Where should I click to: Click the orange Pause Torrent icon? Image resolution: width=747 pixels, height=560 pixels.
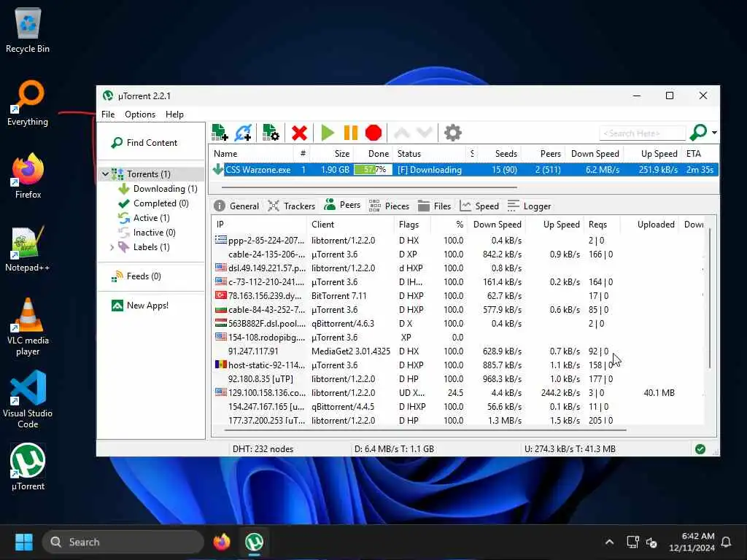point(351,133)
